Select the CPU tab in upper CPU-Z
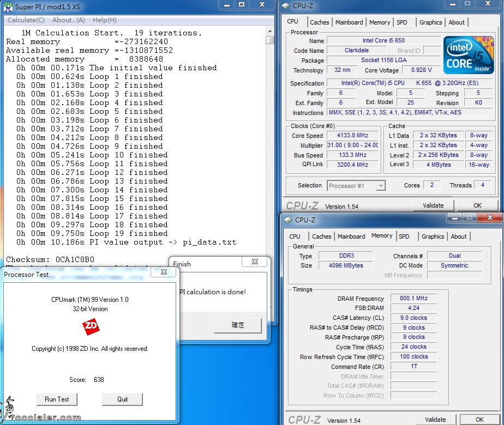The width and height of the screenshot is (504, 425). [x=292, y=21]
